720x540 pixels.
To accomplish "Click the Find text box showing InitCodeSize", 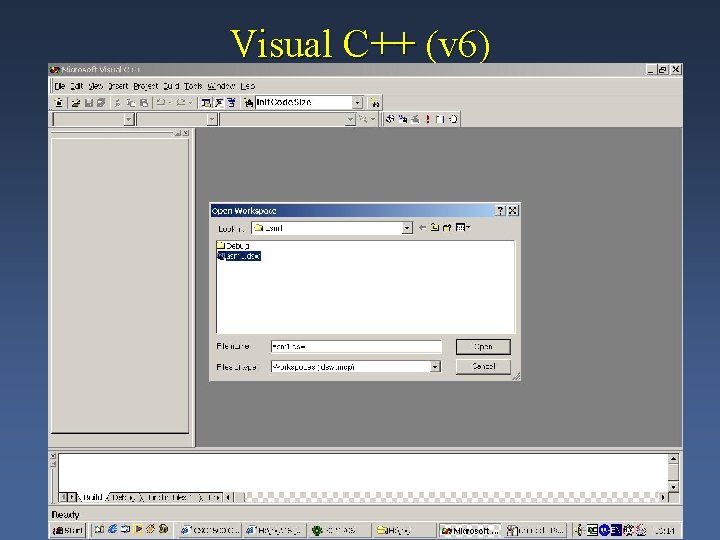I will [x=304, y=102].
